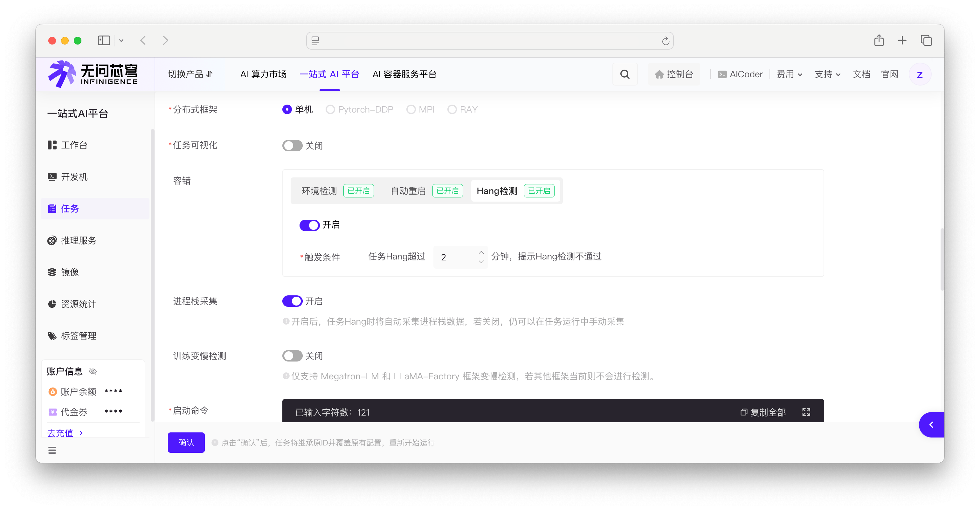Open the purple floating side panel arrow
The height and width of the screenshot is (510, 980).
click(x=931, y=425)
